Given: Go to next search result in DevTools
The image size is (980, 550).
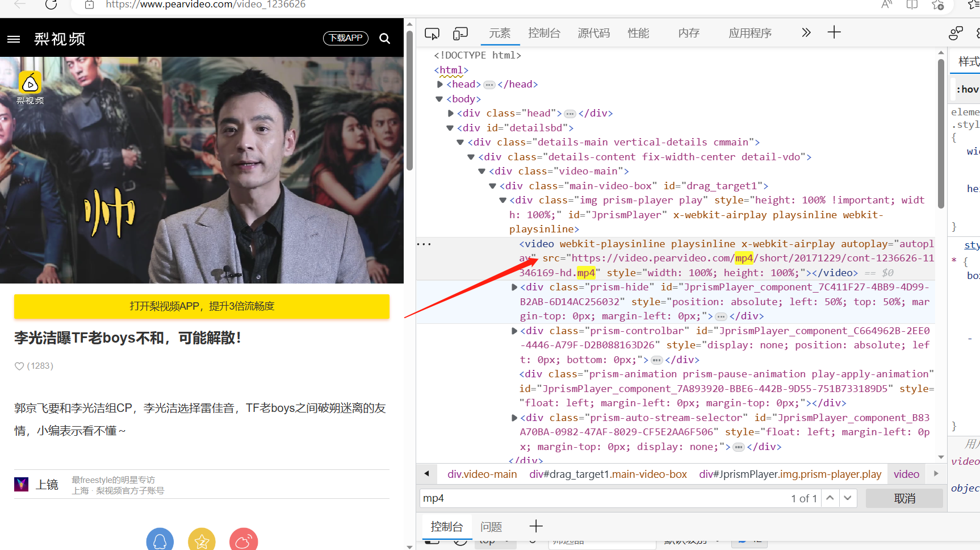Looking at the screenshot, I should click(x=848, y=498).
